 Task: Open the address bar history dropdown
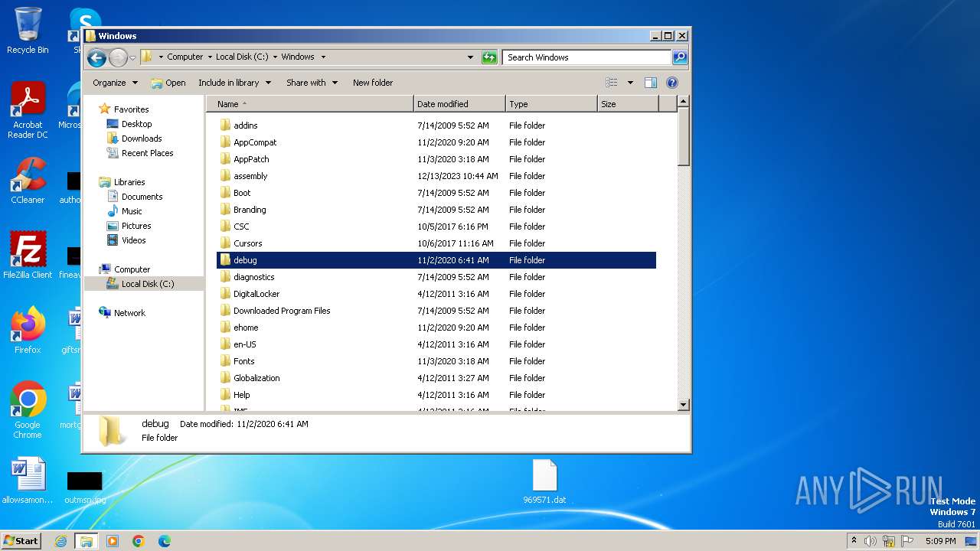pyautogui.click(x=470, y=57)
